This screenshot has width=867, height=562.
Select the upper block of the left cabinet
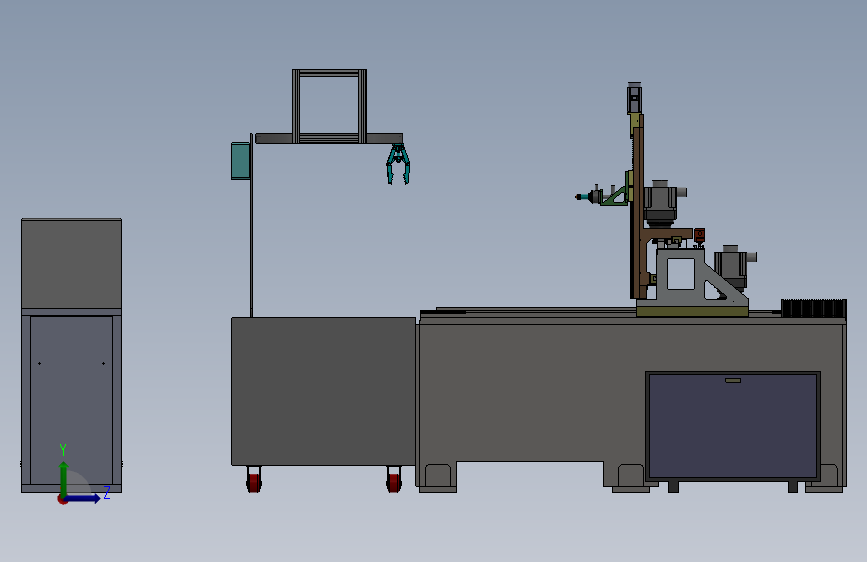coord(71,263)
